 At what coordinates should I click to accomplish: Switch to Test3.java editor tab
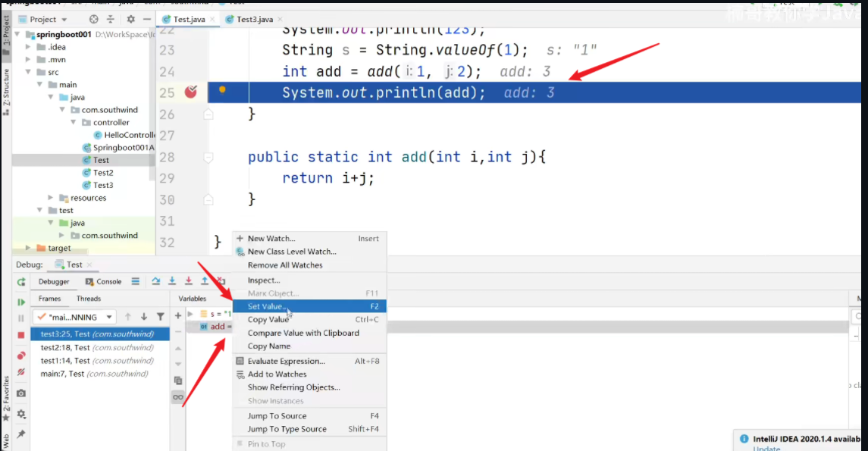(x=254, y=20)
